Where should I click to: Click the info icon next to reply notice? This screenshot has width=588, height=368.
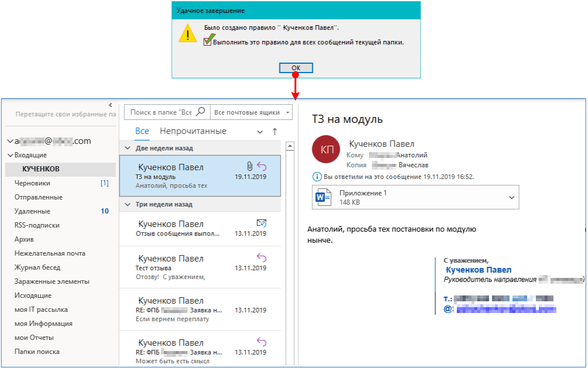pyautogui.click(x=317, y=177)
